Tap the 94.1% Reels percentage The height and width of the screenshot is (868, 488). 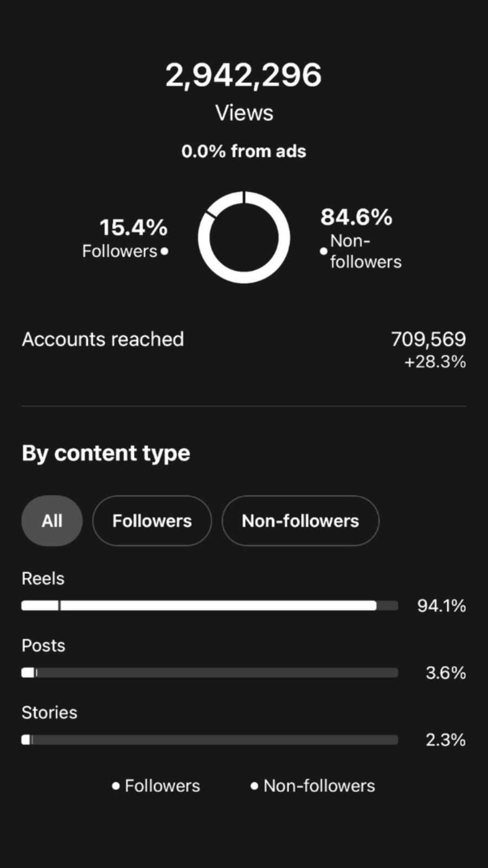441,605
